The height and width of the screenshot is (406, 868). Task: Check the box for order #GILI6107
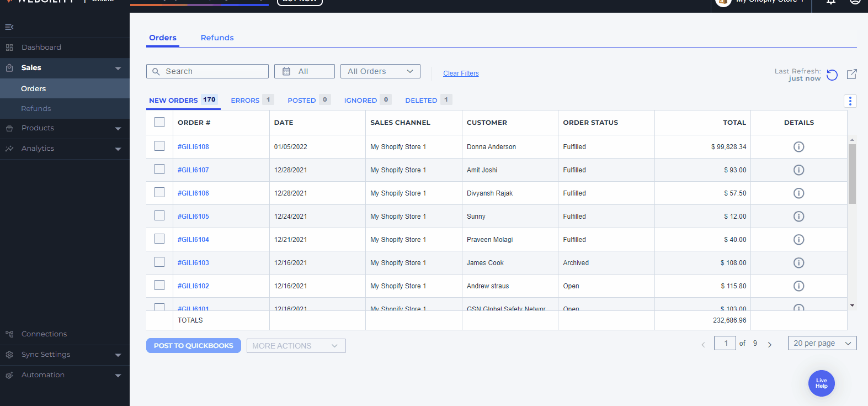[x=159, y=170]
